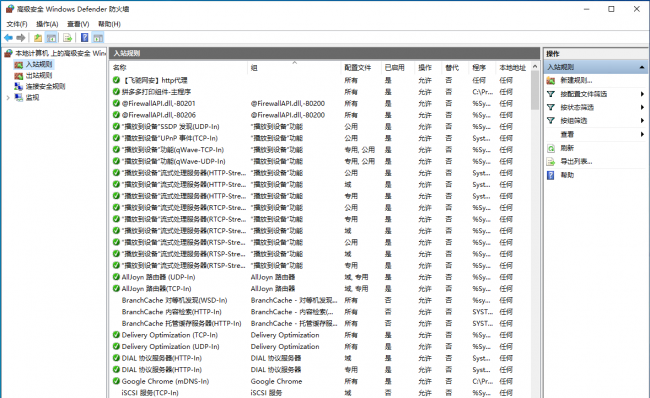The width and height of the screenshot is (650, 398).
Task: Toggle the show/hide action pane toolbar icon
Action: pos(98,38)
